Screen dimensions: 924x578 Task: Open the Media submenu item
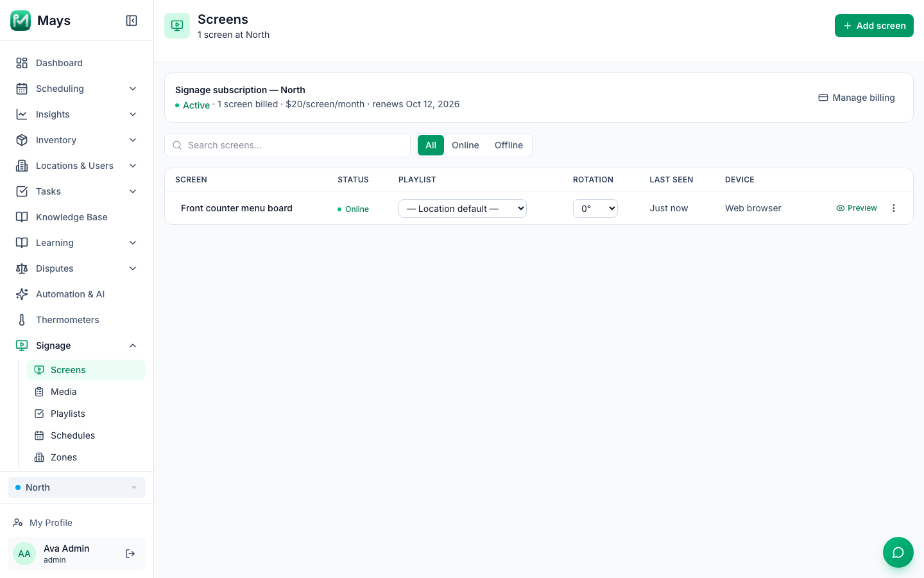[86, 392]
